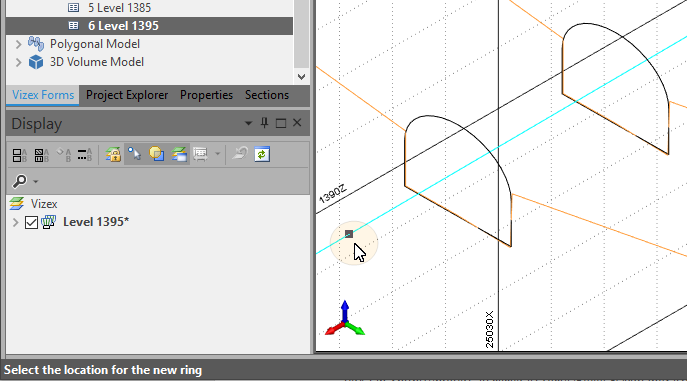Open the magnifier search tool

pos(20,181)
